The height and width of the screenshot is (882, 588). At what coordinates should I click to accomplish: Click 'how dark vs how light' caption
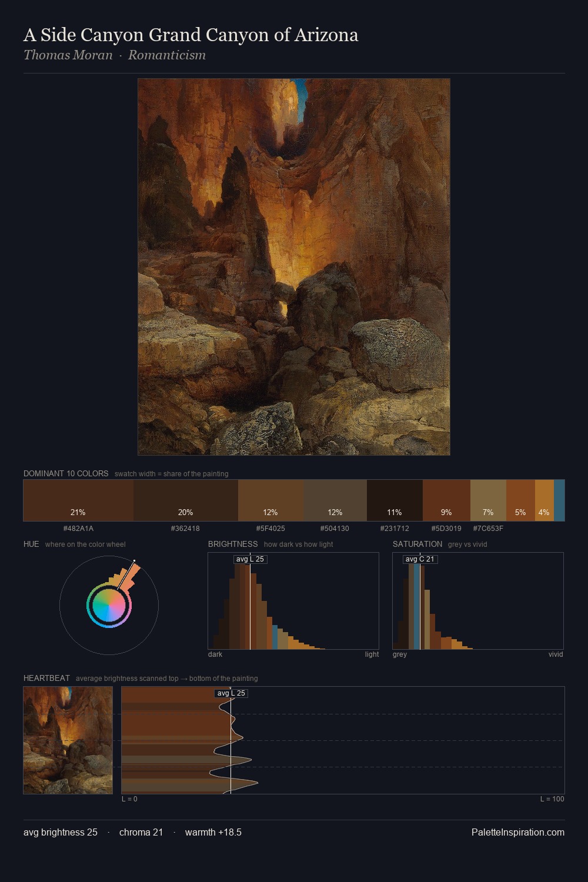[298, 544]
